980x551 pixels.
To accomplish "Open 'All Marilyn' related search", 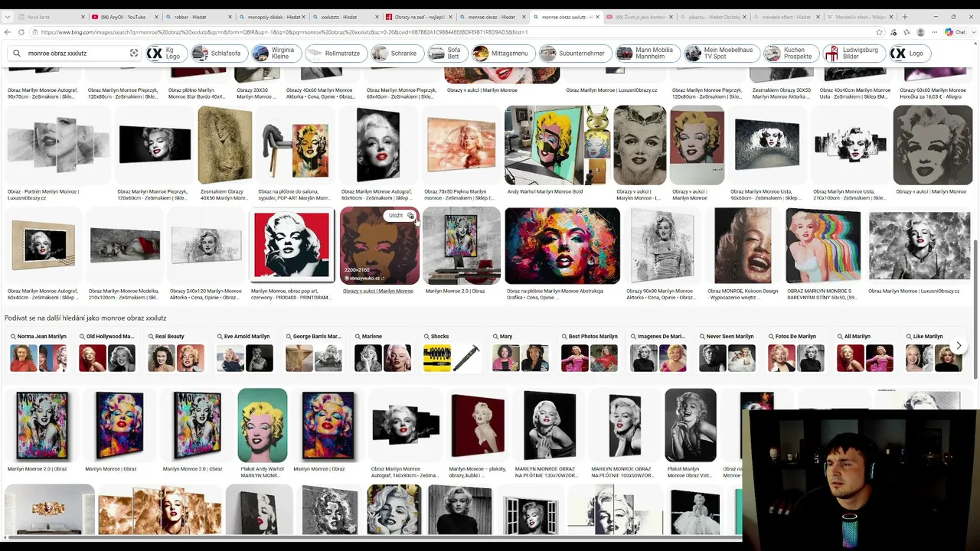I will point(865,353).
